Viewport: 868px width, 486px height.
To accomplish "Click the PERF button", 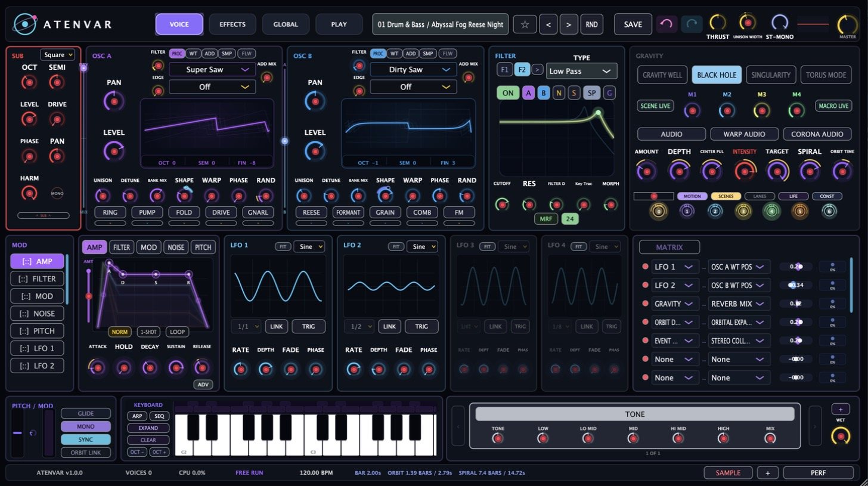I will (x=818, y=473).
